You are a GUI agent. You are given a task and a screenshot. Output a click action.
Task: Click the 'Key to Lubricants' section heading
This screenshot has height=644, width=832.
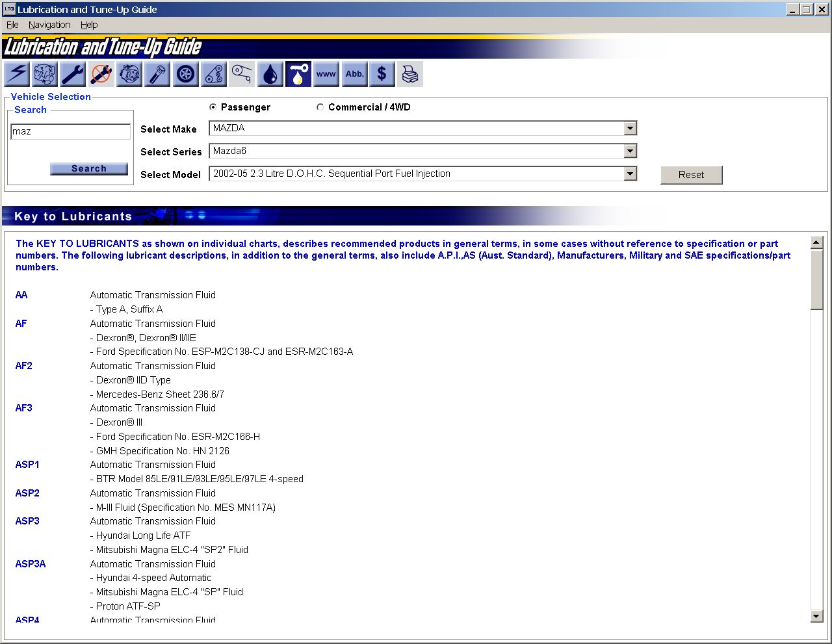[x=73, y=216]
